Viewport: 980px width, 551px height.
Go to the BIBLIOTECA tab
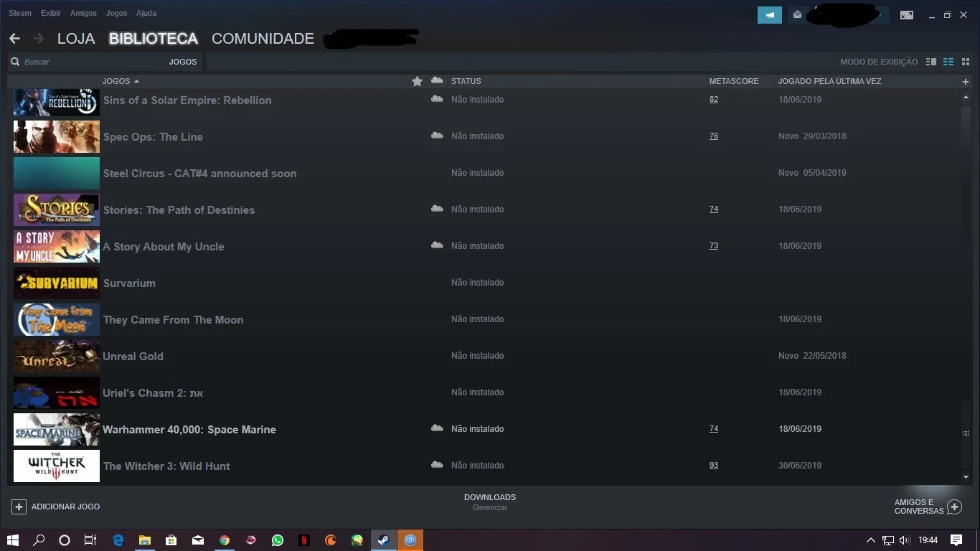click(x=154, y=39)
